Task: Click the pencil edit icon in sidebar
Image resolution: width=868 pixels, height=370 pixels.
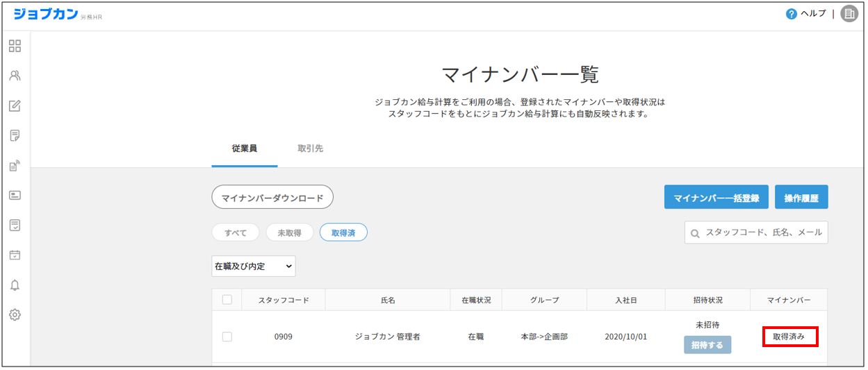Action: coord(15,106)
